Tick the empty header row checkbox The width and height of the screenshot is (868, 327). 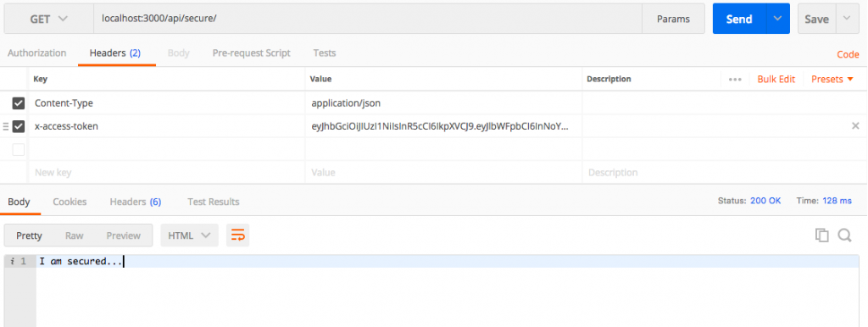point(19,149)
